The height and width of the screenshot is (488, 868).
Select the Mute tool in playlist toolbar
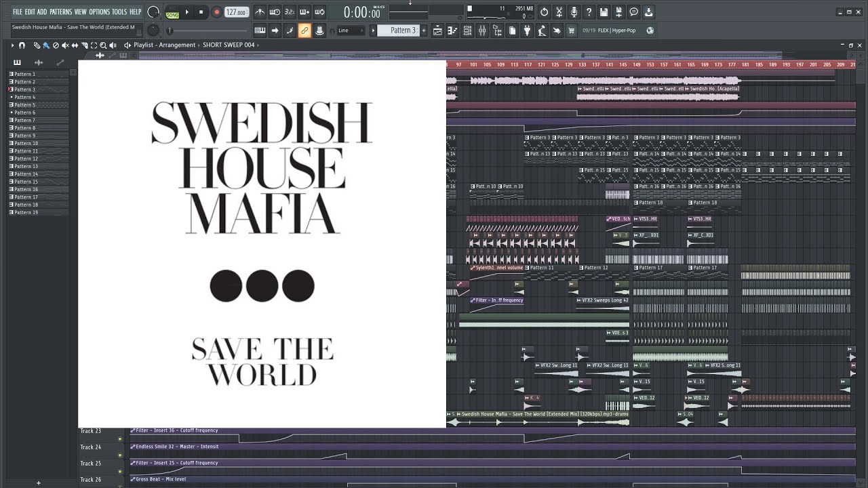click(x=65, y=45)
